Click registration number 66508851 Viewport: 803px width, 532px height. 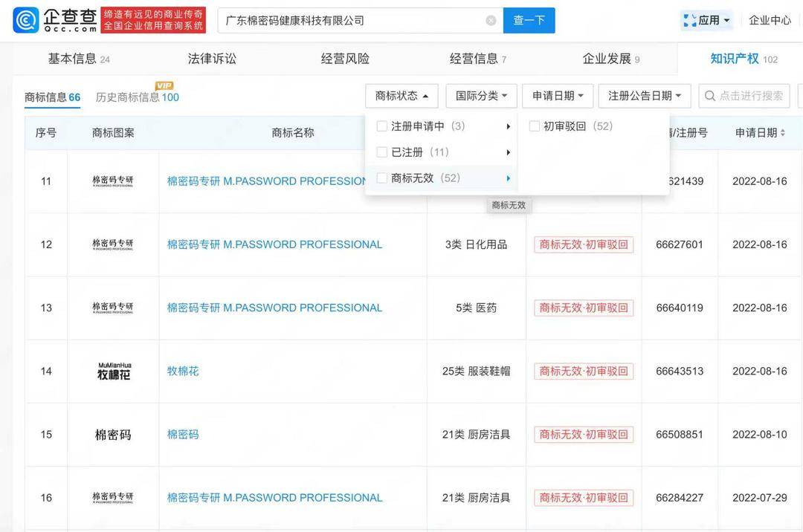pos(680,435)
